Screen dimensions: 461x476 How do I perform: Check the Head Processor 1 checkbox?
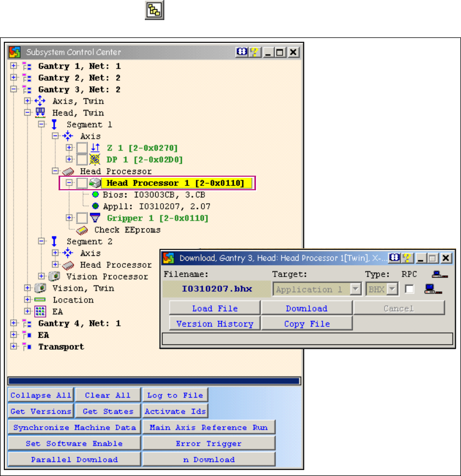point(82,183)
